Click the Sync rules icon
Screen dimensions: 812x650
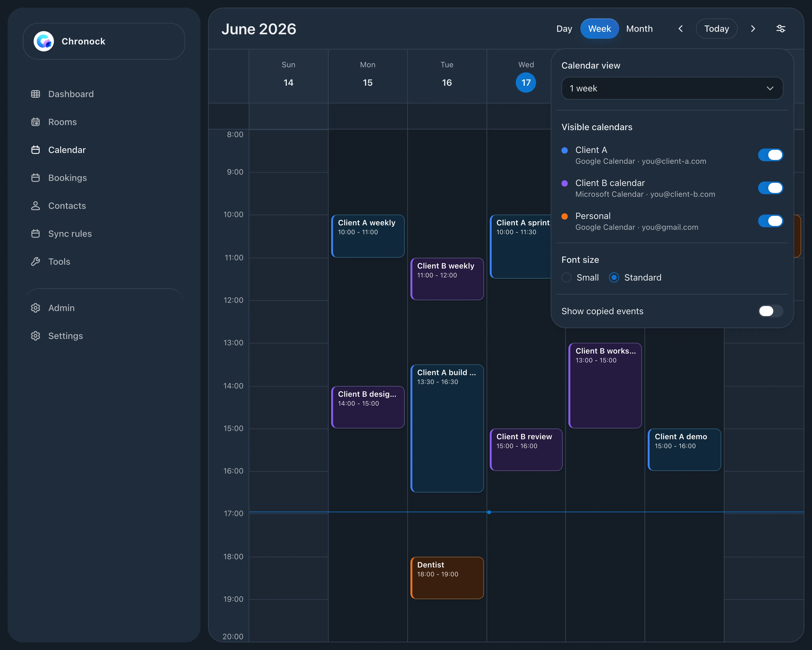point(35,234)
